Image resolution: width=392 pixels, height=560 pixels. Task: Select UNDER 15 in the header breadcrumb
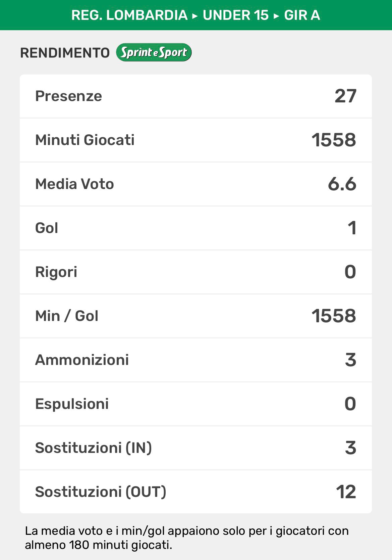pos(235,15)
